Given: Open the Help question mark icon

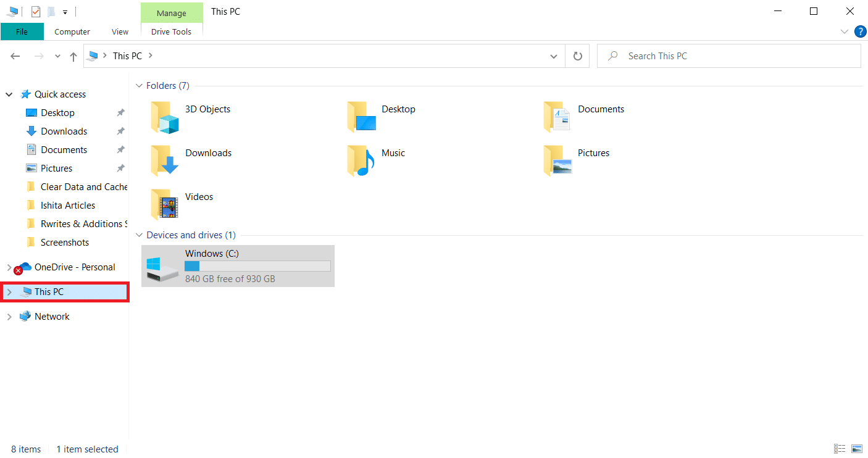Looking at the screenshot, I should pyautogui.click(x=860, y=31).
